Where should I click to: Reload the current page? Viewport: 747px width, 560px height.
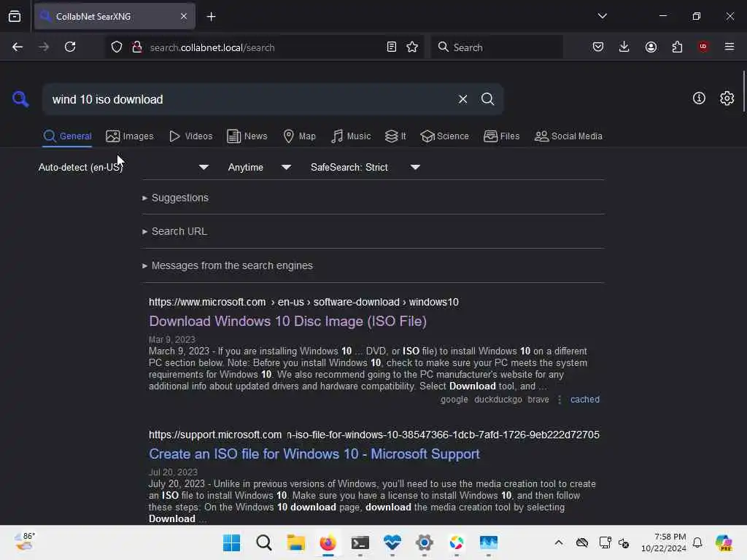pos(70,47)
